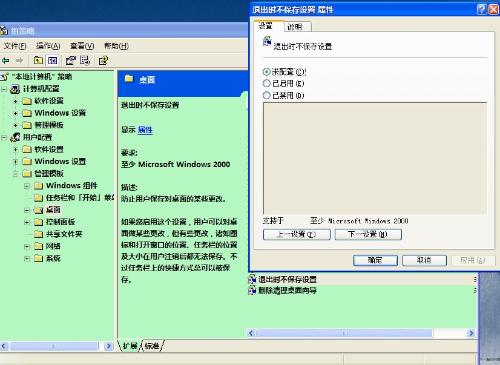Open the 文件(F) menu
This screenshot has width=500, height=365.
point(15,46)
